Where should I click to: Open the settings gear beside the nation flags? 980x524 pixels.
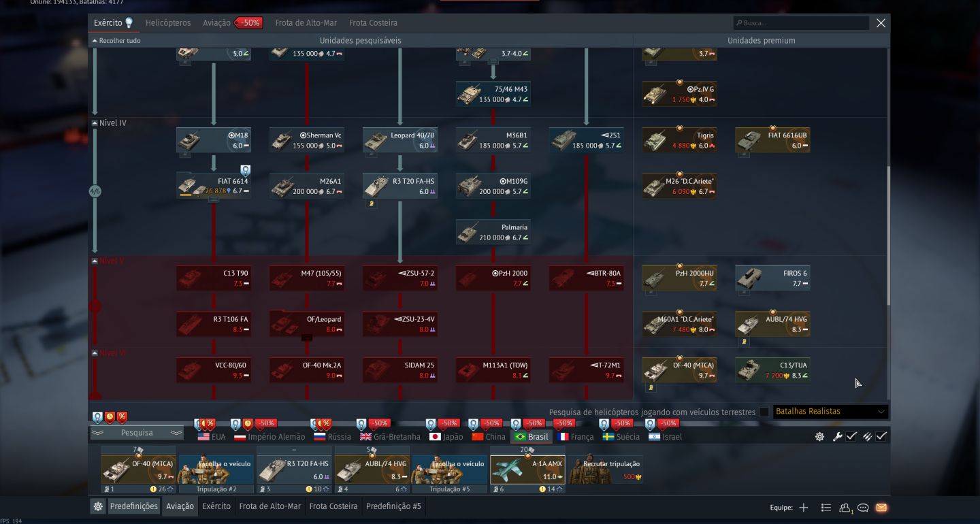click(x=819, y=437)
